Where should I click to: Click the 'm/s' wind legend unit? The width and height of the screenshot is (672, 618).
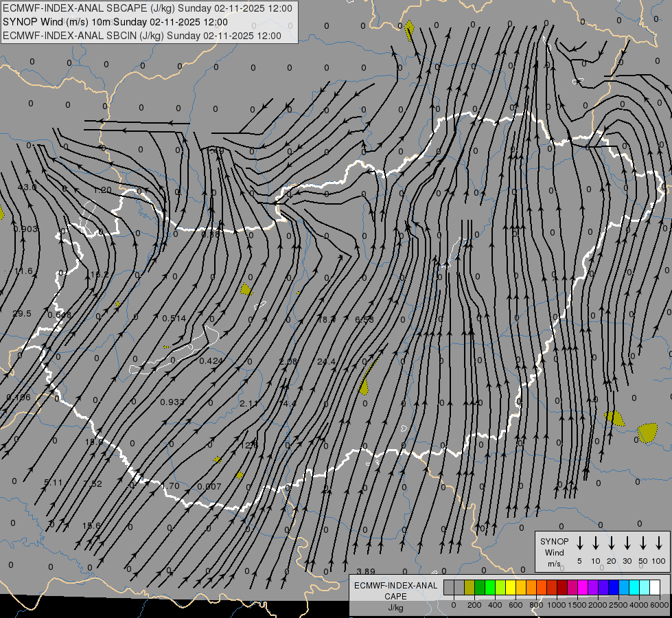coord(554,564)
